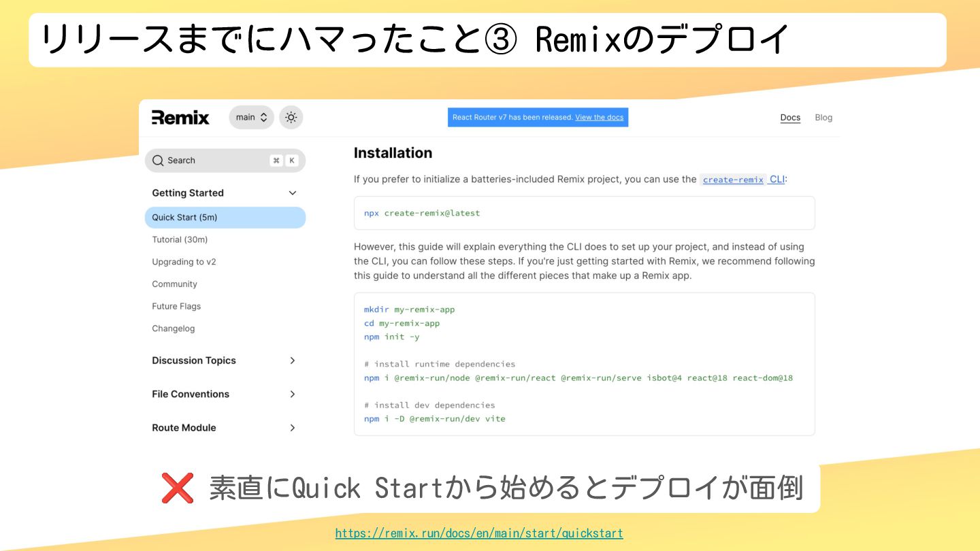The width and height of the screenshot is (980, 551).
Task: Click the ⌘ K shortcut badge
Action: (284, 161)
